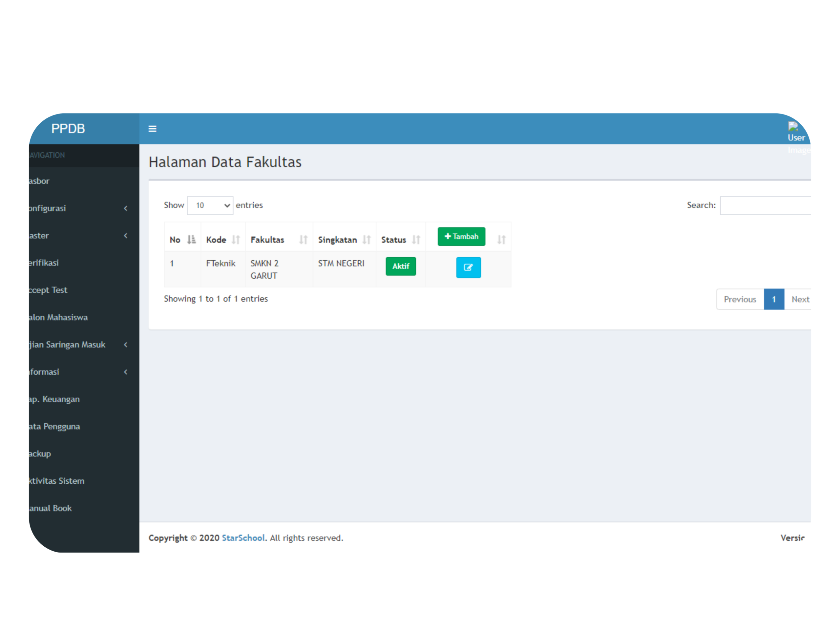Open Calon Mahasiswa menu item
This screenshot has height=630, width=840.
(58, 317)
